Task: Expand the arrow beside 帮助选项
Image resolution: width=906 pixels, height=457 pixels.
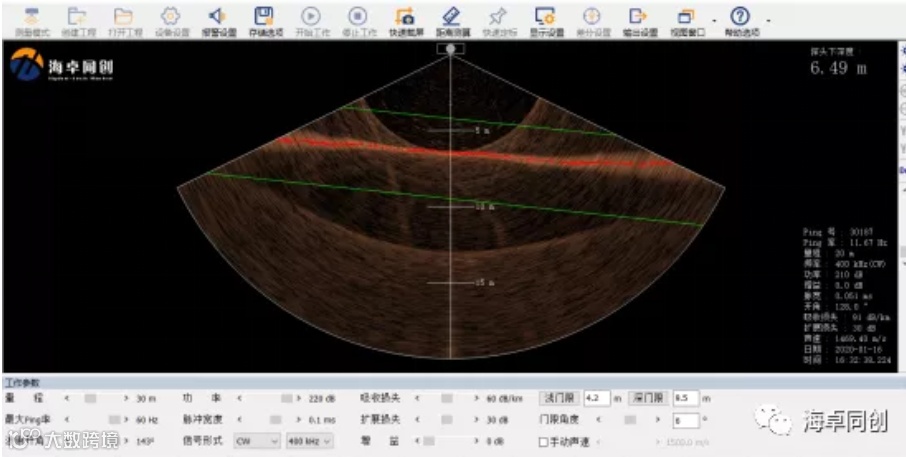Action: 768,21
